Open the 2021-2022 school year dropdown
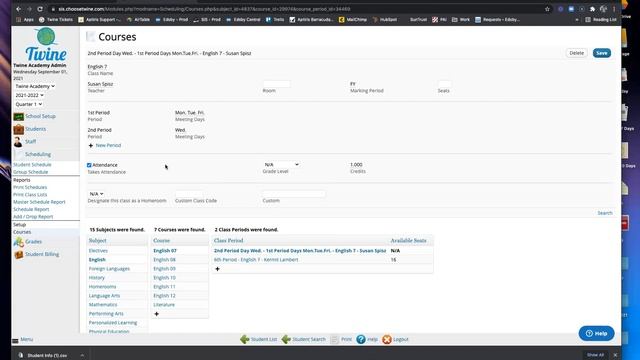 click(x=29, y=95)
